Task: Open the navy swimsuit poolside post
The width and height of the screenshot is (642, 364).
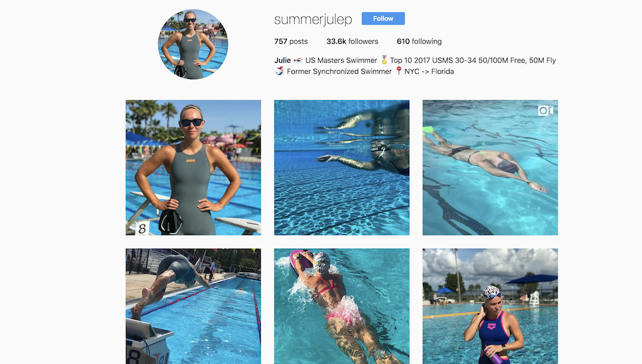Action: [x=490, y=306]
